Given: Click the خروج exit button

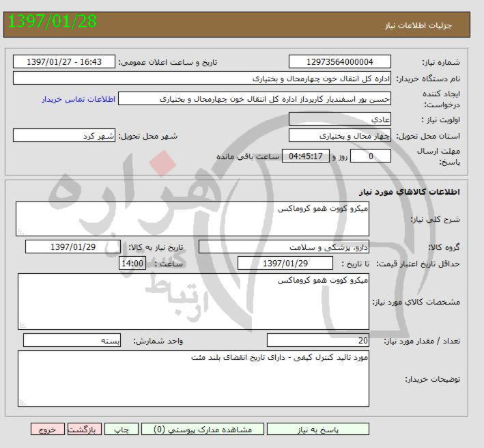Looking at the screenshot, I should (48, 429).
